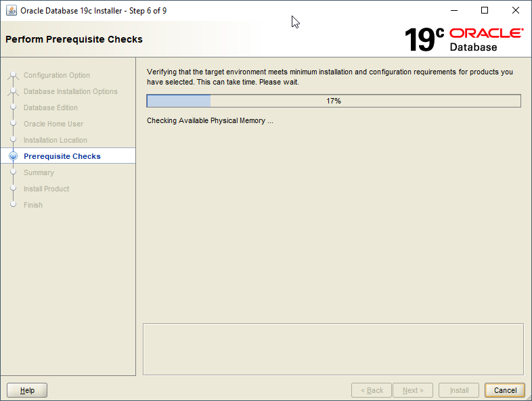Screen dimensions: 532x401
Task: Click the empty details pane at bottom
Action: (x=333, y=348)
